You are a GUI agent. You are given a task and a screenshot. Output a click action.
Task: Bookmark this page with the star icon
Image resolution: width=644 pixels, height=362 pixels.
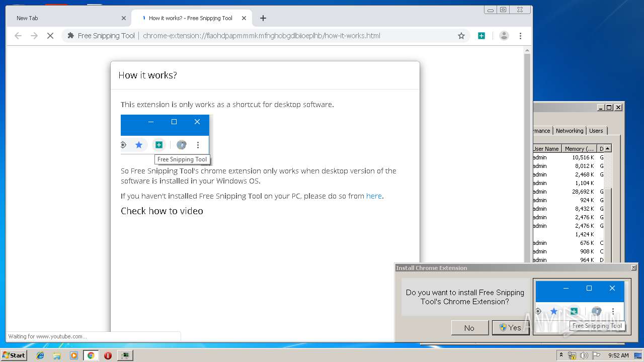[461, 36]
